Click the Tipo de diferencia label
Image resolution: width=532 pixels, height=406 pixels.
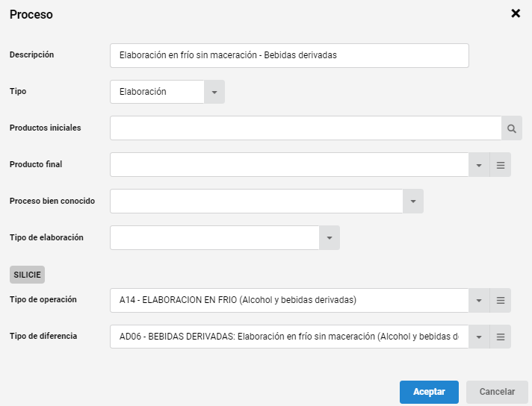[43, 336]
